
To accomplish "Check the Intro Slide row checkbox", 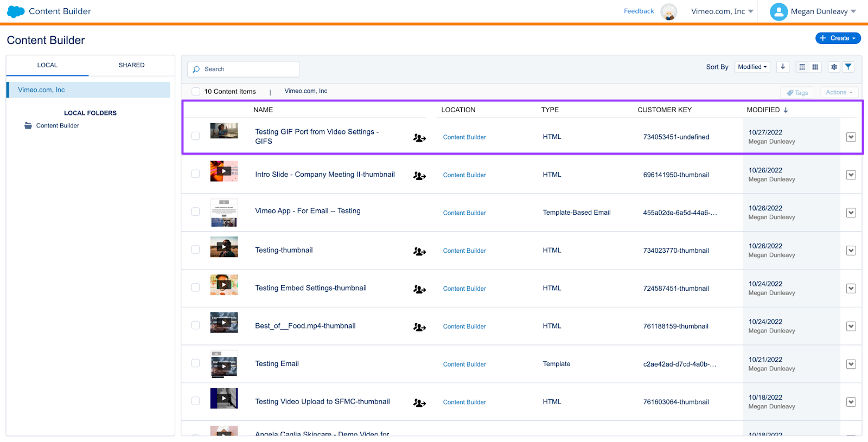I will 195,174.
